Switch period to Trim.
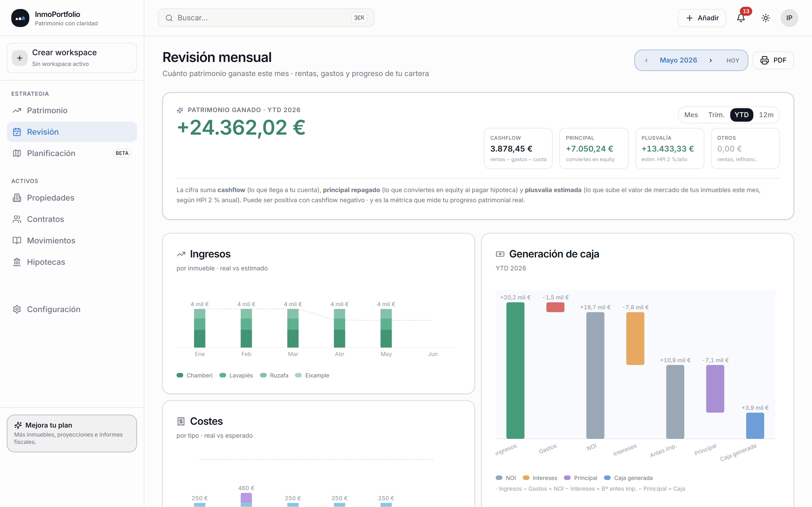The height and width of the screenshot is (507, 812). pyautogui.click(x=716, y=115)
